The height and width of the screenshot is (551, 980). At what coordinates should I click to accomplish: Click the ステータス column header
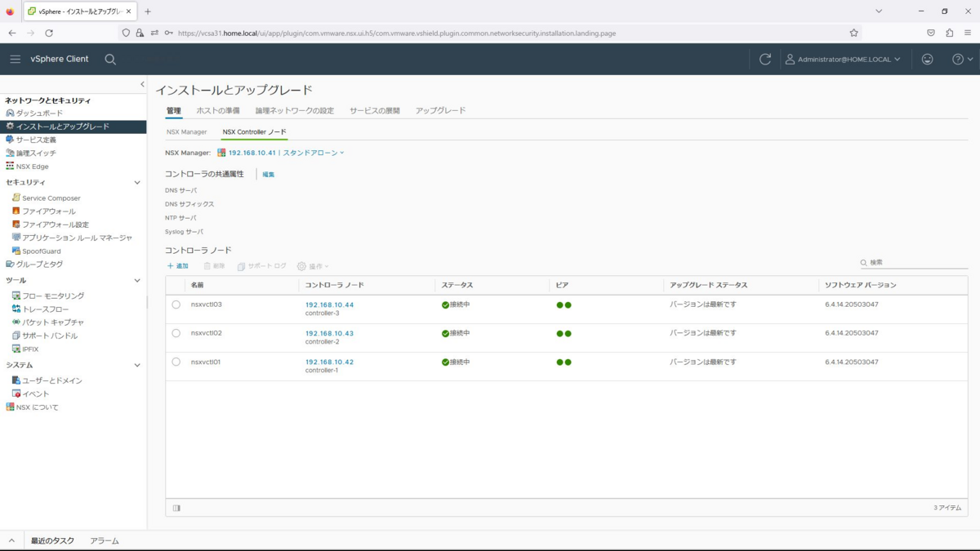pos(457,285)
